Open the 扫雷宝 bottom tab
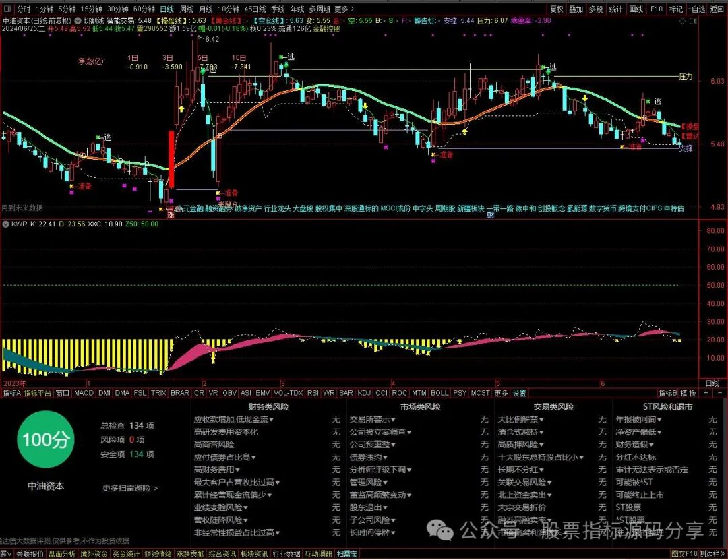 [347, 554]
